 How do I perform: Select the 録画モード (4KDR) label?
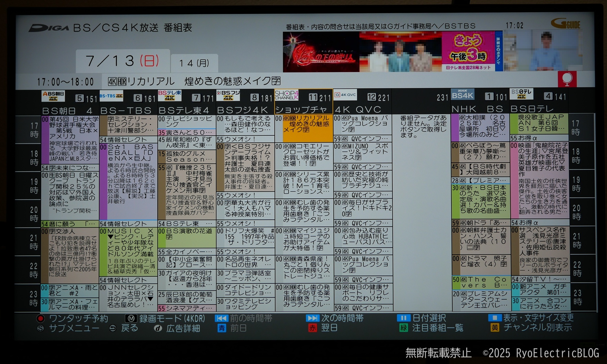tap(172, 319)
